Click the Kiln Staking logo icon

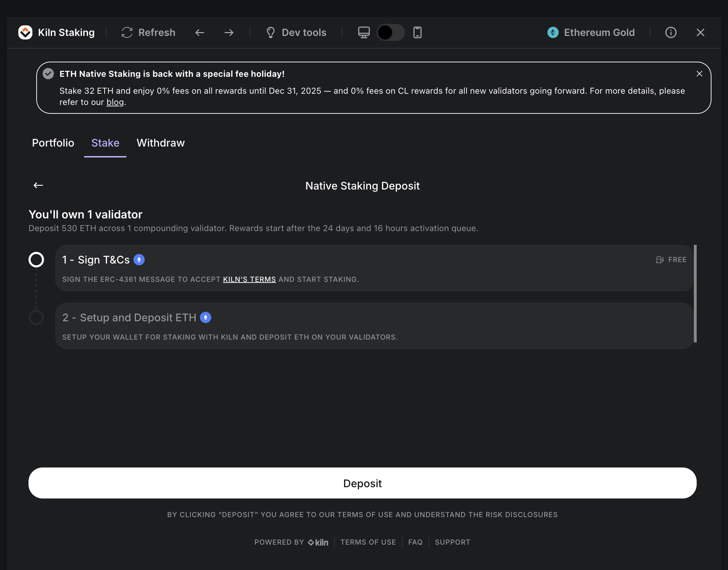(x=25, y=32)
